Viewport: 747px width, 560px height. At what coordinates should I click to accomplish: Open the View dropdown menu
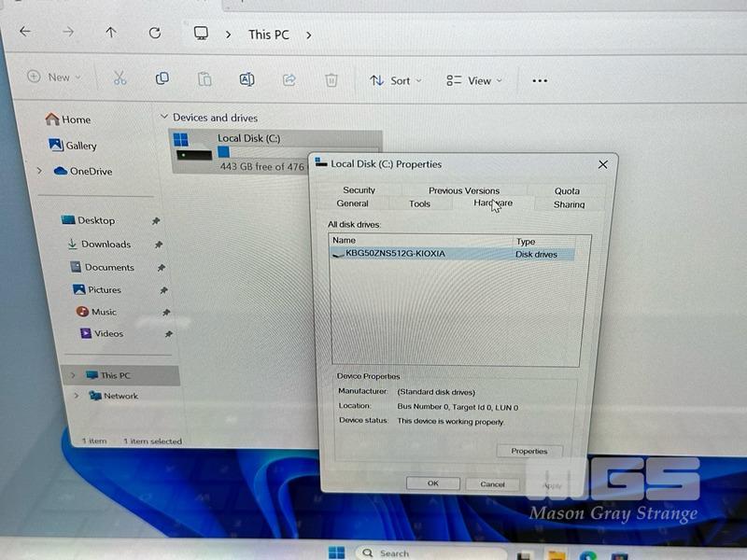pos(473,81)
